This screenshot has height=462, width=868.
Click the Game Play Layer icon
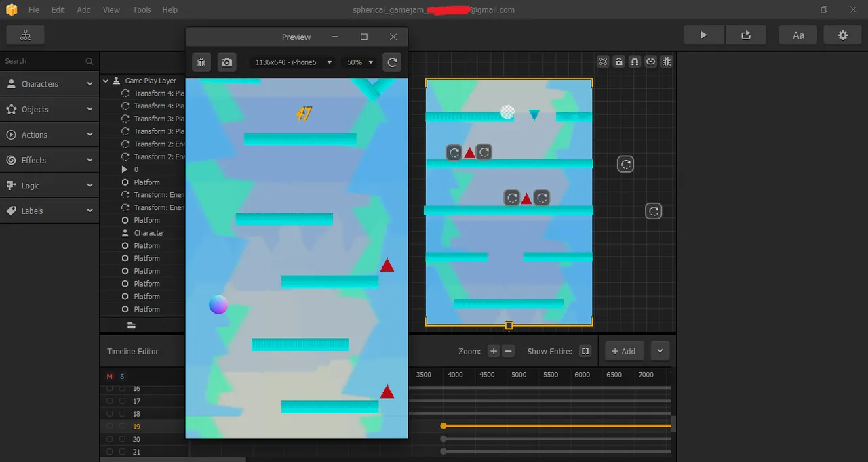tap(117, 81)
